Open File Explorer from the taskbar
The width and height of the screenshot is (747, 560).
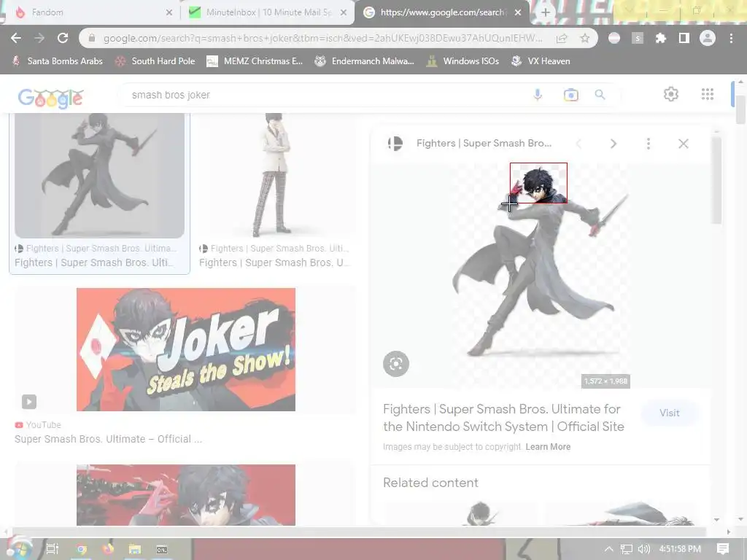(135, 549)
